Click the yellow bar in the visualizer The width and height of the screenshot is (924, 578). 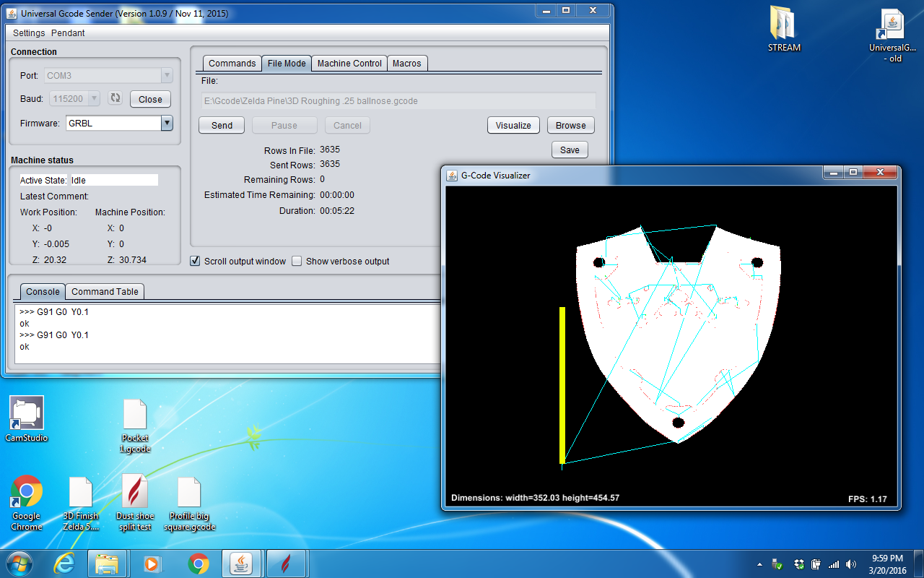(562, 385)
